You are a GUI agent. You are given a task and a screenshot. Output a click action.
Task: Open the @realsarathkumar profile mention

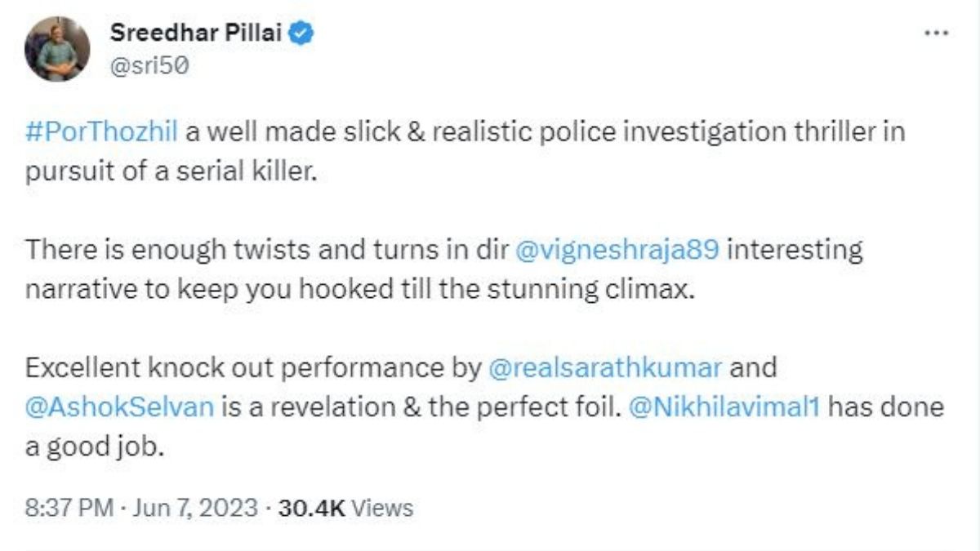tap(604, 367)
